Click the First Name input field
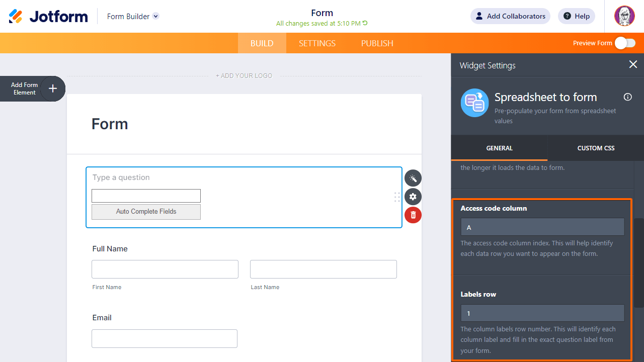 click(x=165, y=269)
